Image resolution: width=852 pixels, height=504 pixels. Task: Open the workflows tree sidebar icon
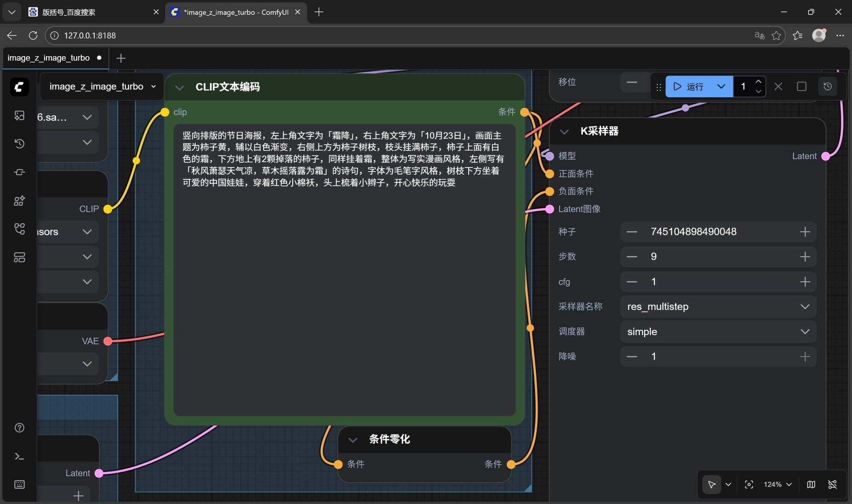(19, 229)
